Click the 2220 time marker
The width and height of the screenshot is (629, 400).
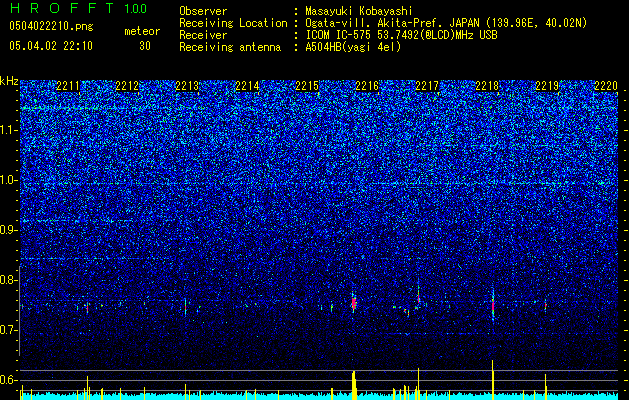(606, 86)
